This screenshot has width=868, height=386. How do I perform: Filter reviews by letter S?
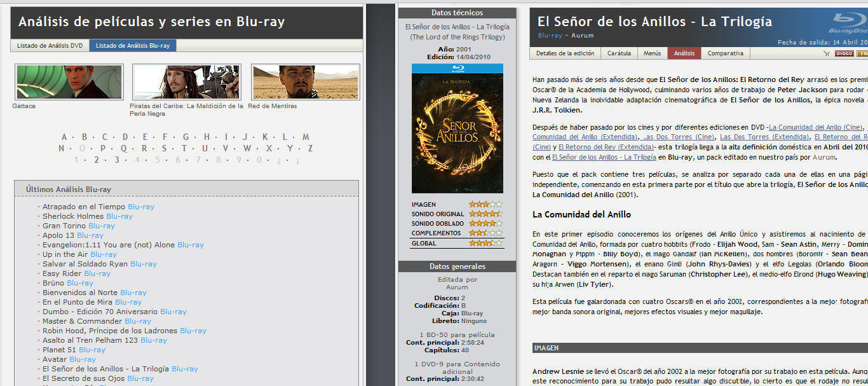[163, 149]
